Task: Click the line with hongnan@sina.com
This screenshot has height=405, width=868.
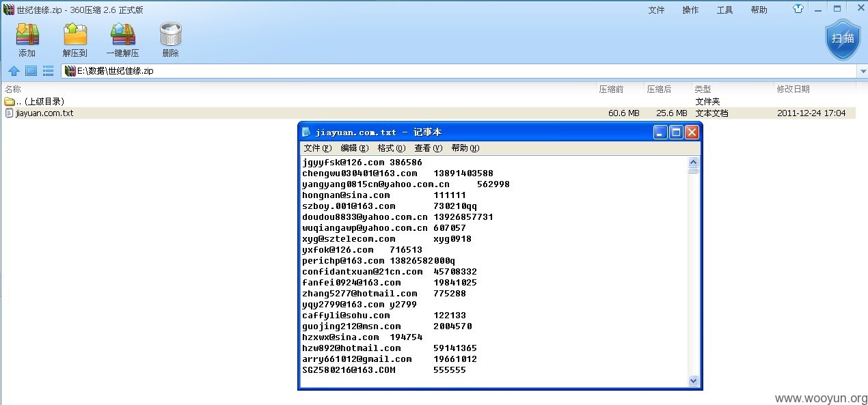Action: click(384, 195)
